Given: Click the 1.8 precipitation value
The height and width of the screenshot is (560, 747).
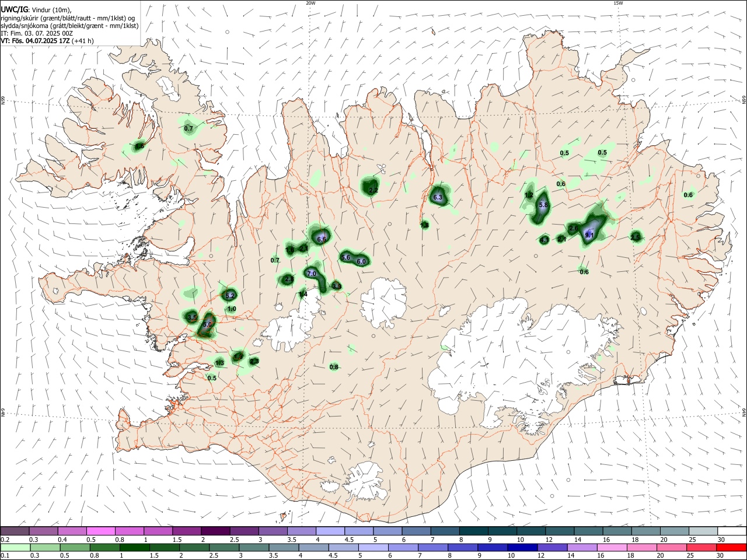Looking at the screenshot, I should tap(425, 225).
